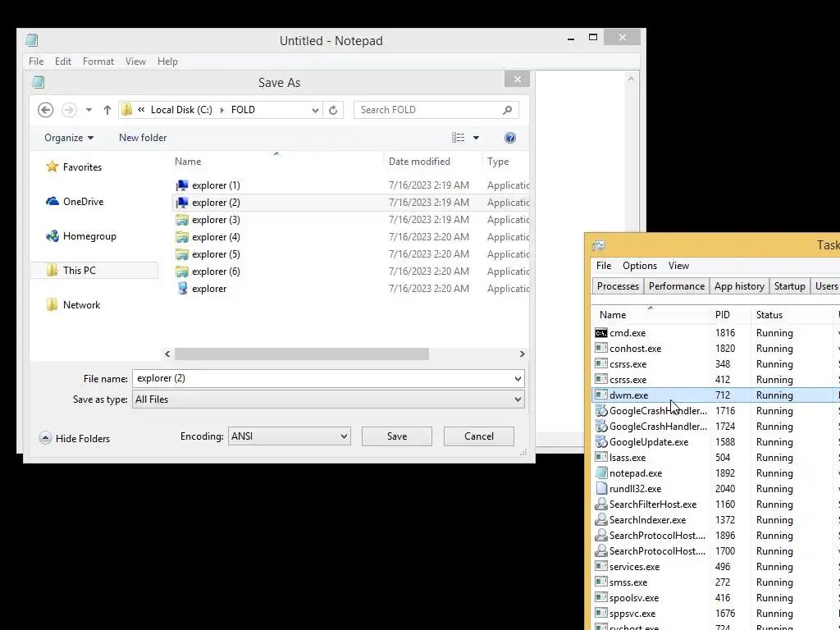Open Task Manager Options menu
The height and width of the screenshot is (630, 840).
coord(640,266)
